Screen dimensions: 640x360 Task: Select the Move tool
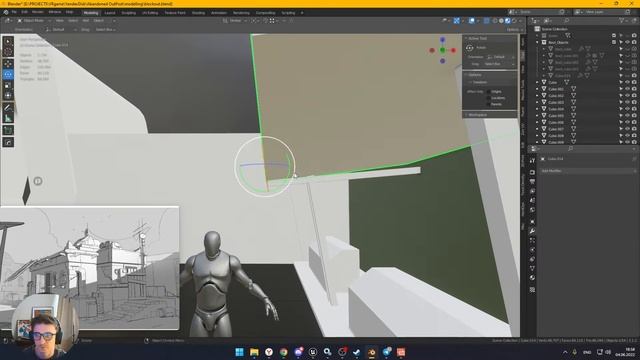[8, 64]
